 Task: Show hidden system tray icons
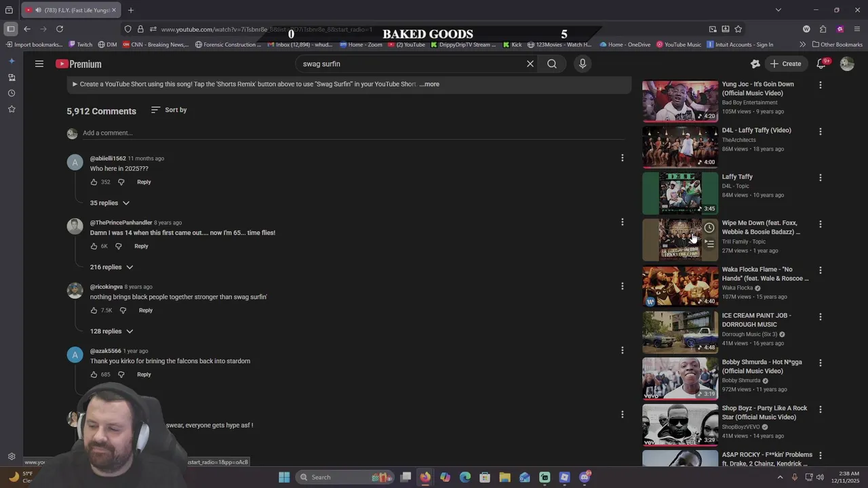(x=780, y=477)
